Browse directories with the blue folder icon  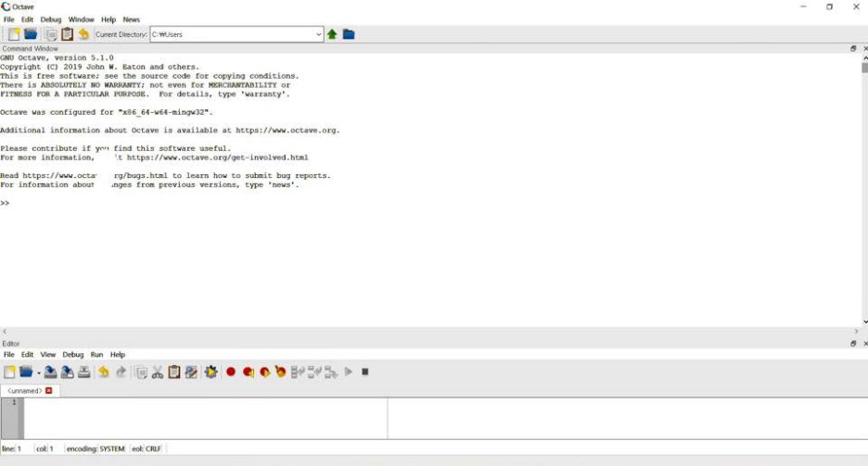[x=348, y=34]
